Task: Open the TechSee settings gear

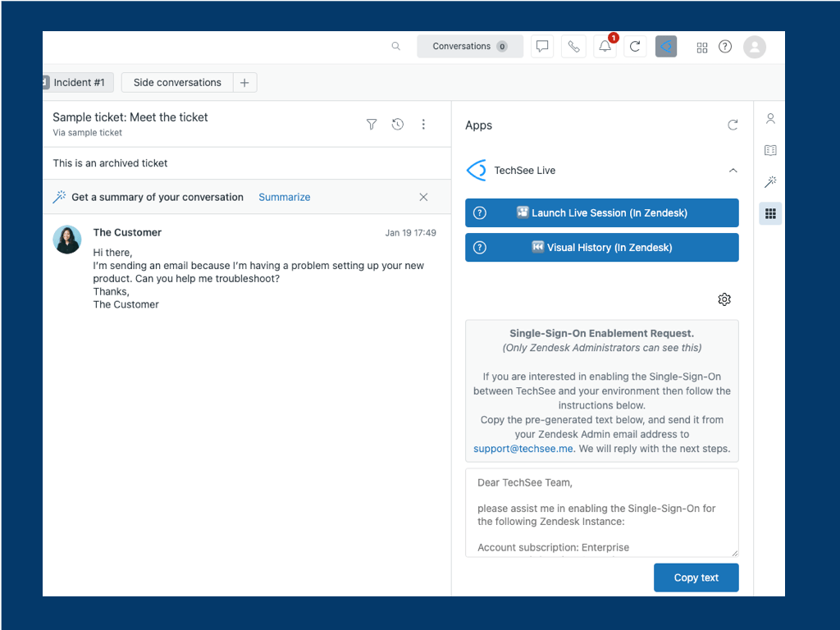Action: coord(724,299)
